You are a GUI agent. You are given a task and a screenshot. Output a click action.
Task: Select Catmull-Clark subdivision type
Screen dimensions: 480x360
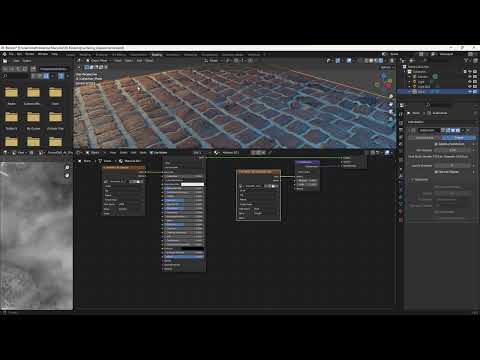point(425,137)
